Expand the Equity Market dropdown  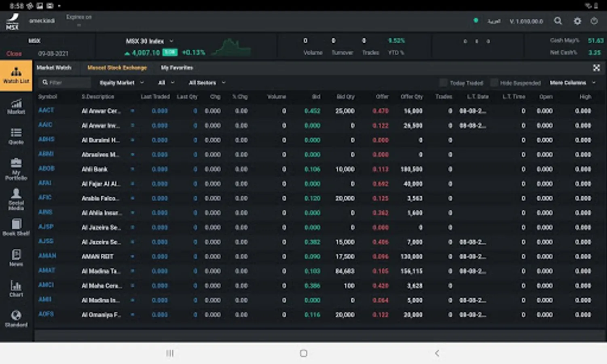121,83
